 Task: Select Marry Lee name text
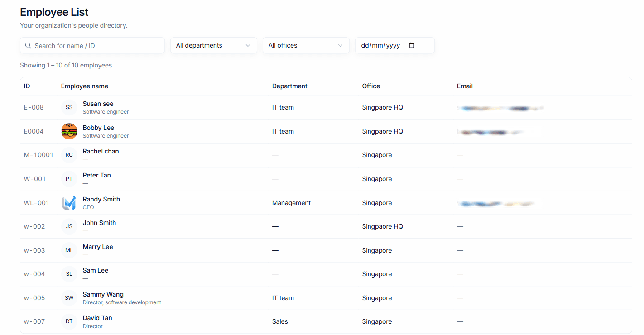tap(98, 247)
